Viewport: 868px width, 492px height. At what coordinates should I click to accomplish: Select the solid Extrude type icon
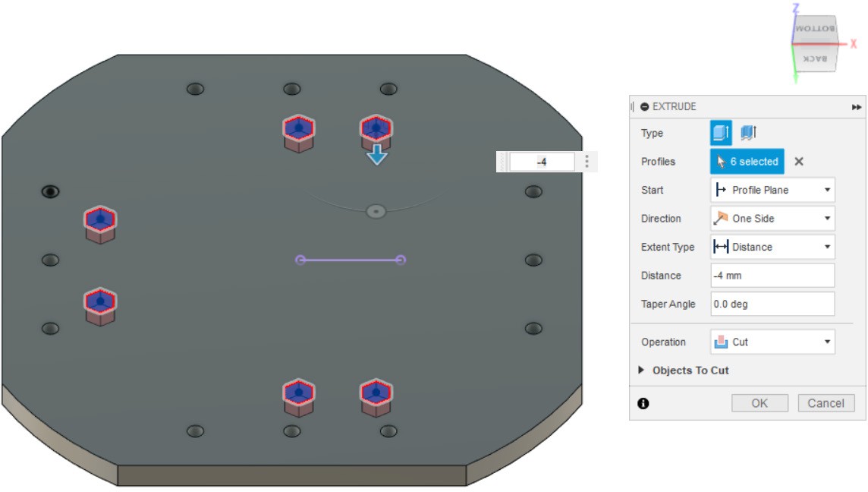tap(721, 133)
